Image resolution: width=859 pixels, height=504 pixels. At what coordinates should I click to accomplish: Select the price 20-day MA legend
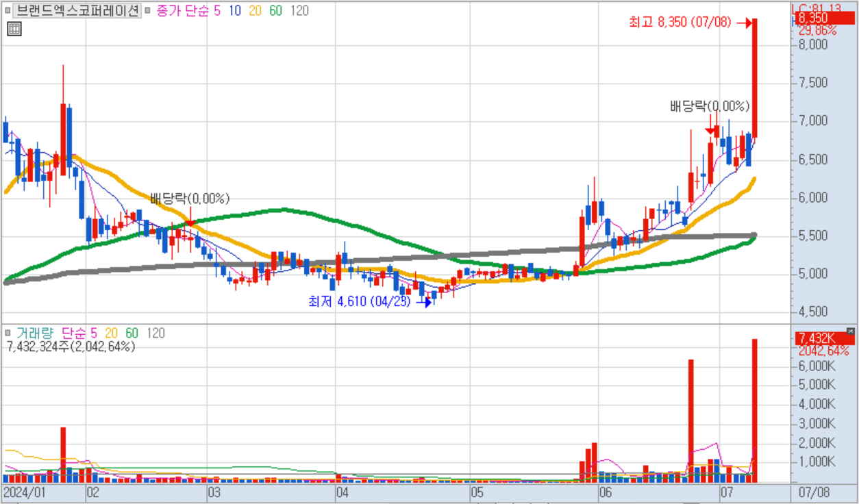coord(255,11)
